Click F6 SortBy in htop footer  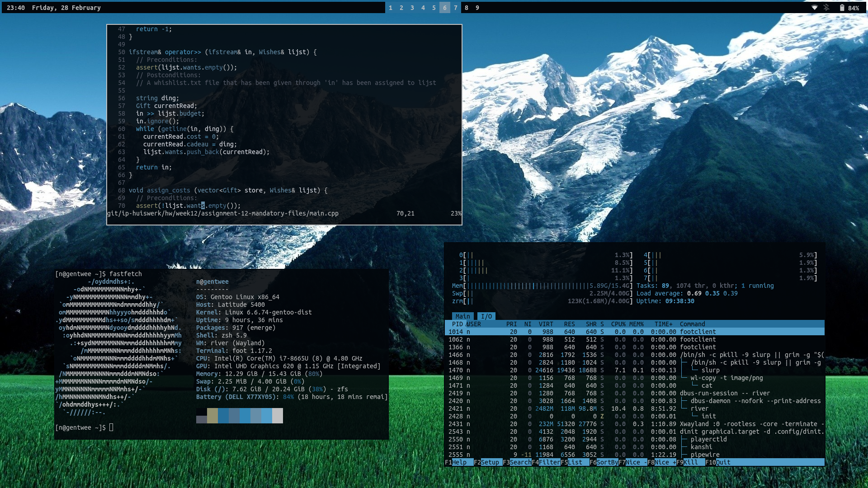click(x=604, y=462)
